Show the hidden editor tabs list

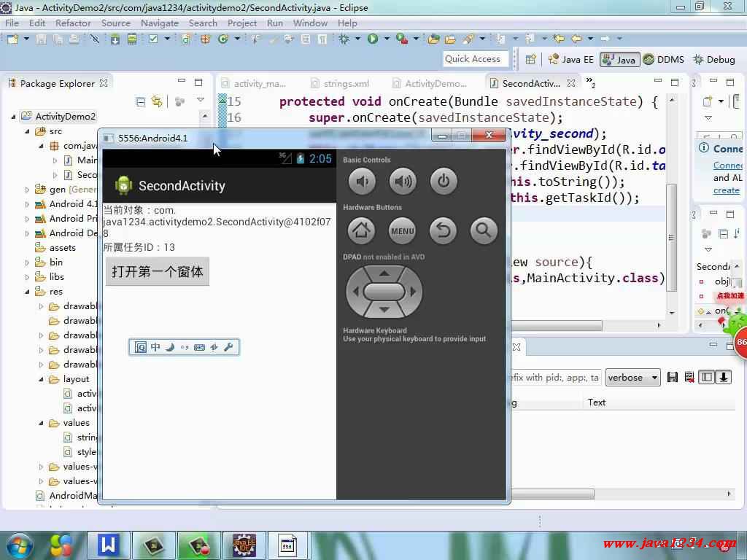pyautogui.click(x=591, y=82)
